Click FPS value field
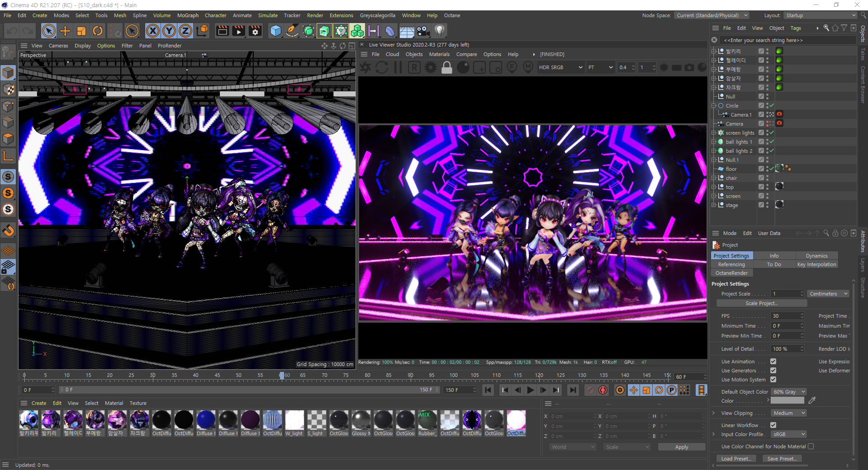Image resolution: width=868 pixels, height=470 pixels. coord(787,316)
